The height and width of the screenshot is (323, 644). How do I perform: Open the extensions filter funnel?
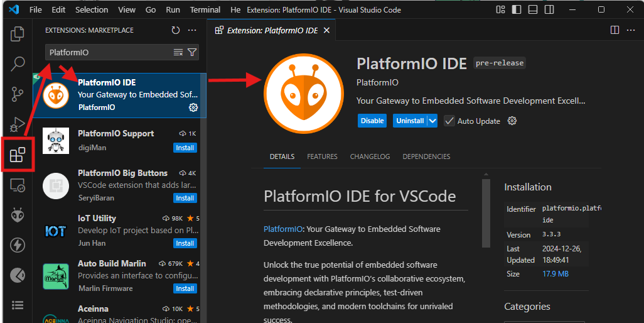click(x=192, y=52)
